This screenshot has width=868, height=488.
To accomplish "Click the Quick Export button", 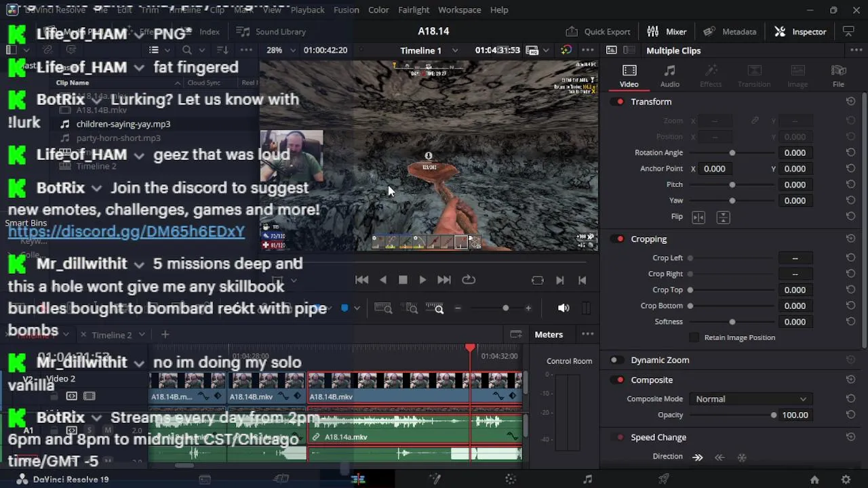I will pyautogui.click(x=598, y=31).
